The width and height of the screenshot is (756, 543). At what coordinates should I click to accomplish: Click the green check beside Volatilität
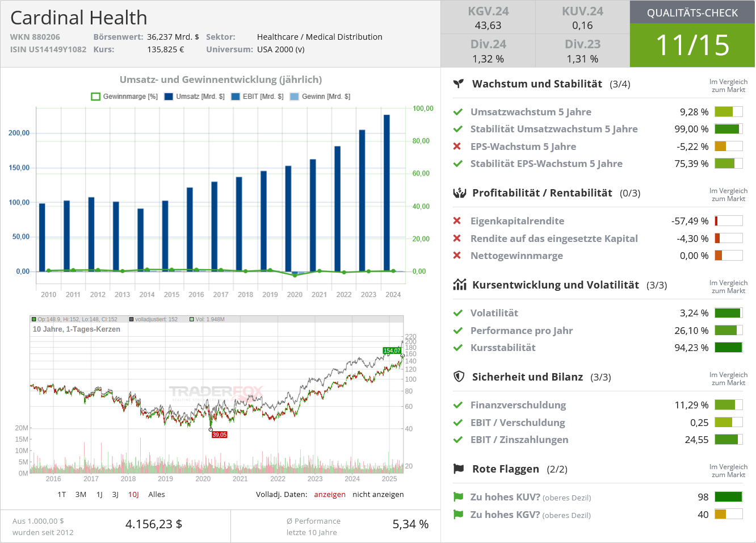click(x=457, y=313)
